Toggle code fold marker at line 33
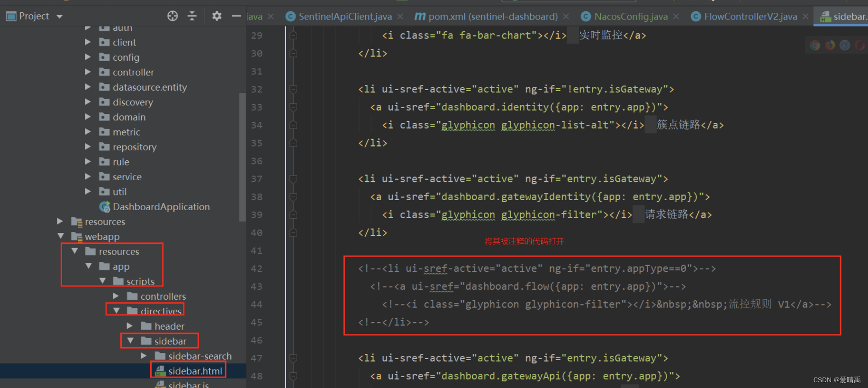 pos(293,107)
